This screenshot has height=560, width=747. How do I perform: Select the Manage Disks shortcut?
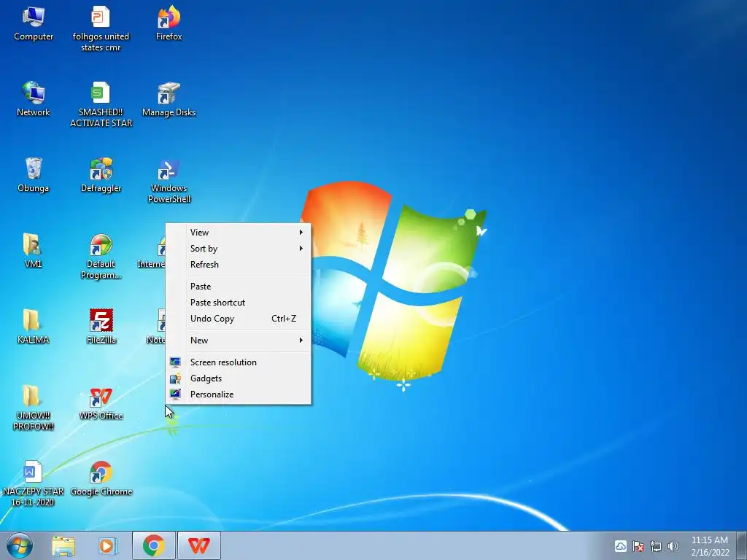(169, 99)
